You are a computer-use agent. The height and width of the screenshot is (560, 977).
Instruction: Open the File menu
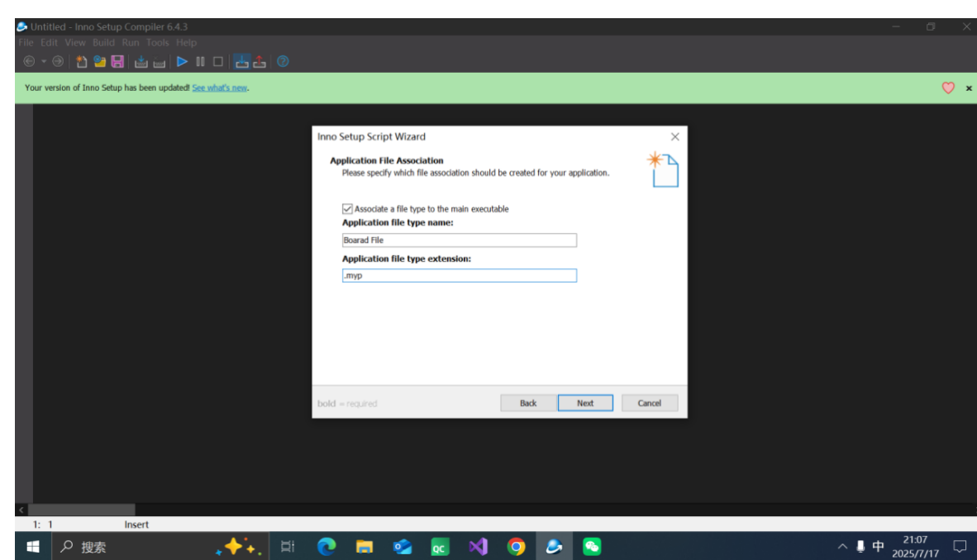[26, 42]
